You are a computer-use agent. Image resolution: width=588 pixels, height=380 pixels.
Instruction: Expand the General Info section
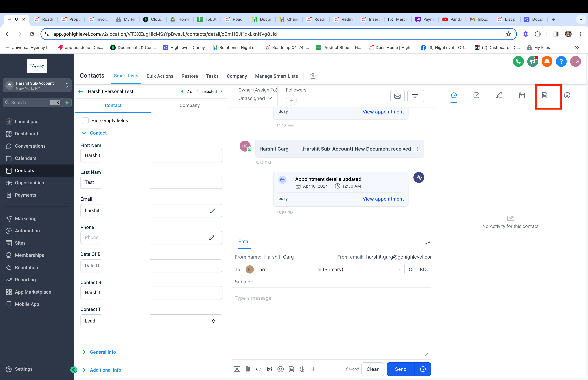coord(103,352)
